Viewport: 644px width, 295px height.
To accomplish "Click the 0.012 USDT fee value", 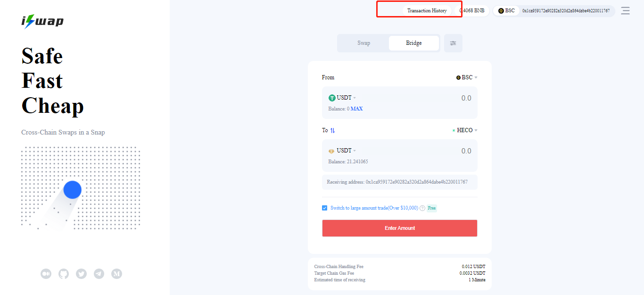I will [x=473, y=267].
